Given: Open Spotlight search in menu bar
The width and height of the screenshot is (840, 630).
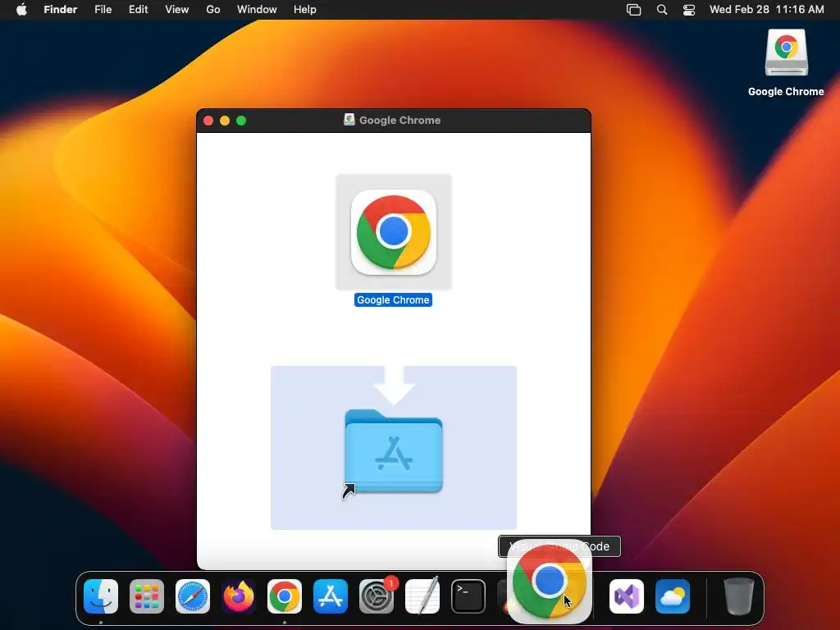Looking at the screenshot, I should point(662,10).
